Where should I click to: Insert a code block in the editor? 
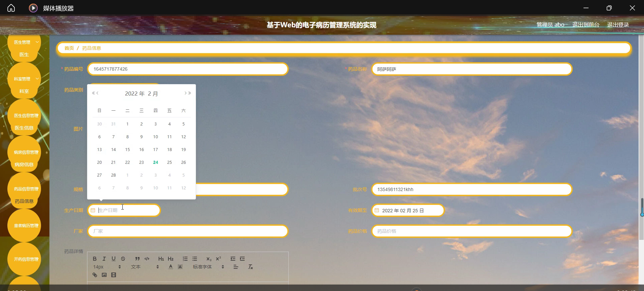(x=147, y=259)
